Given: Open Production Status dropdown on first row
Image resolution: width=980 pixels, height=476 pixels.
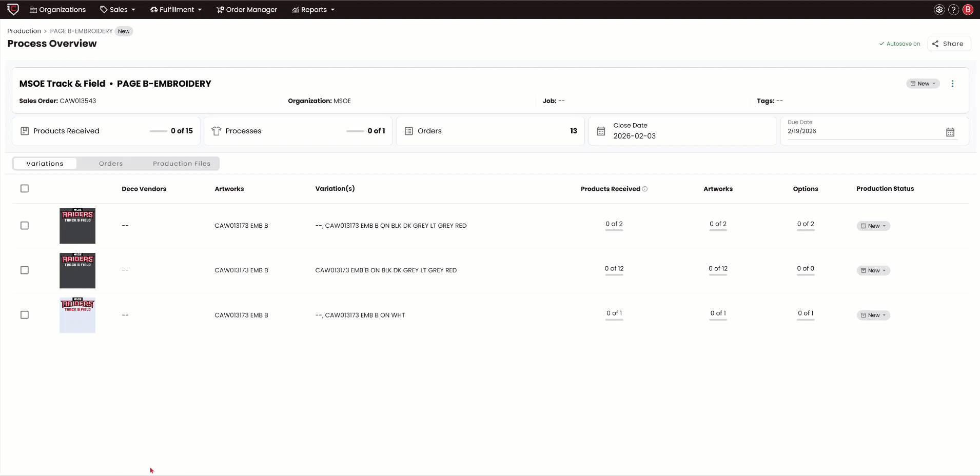Looking at the screenshot, I should click(x=872, y=226).
